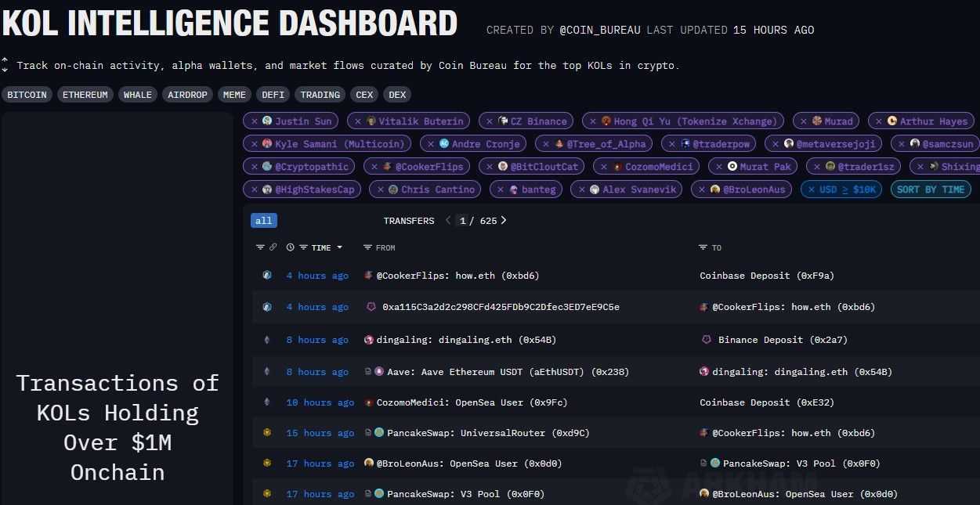980x505 pixels.
Task: Click the Aave contract document icon
Action: 368,372
